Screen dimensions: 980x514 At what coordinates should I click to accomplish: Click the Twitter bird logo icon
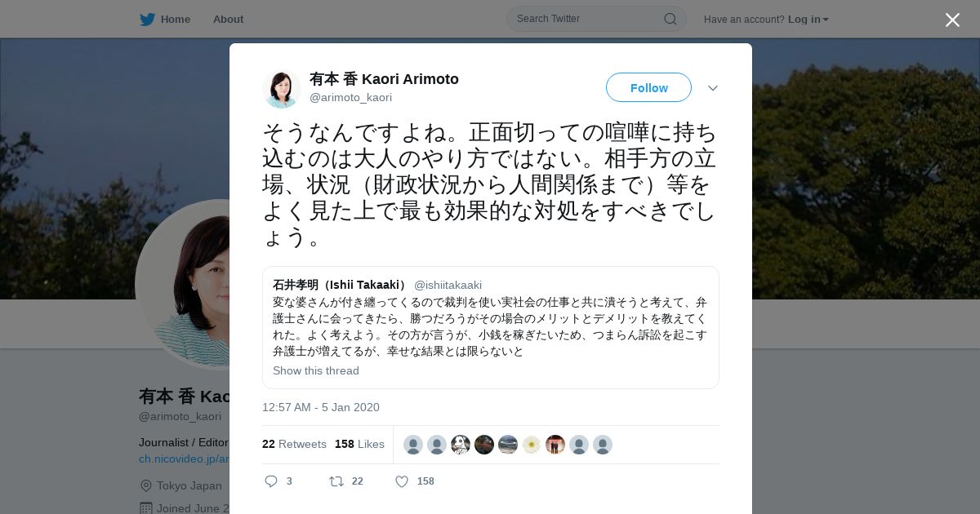147,19
